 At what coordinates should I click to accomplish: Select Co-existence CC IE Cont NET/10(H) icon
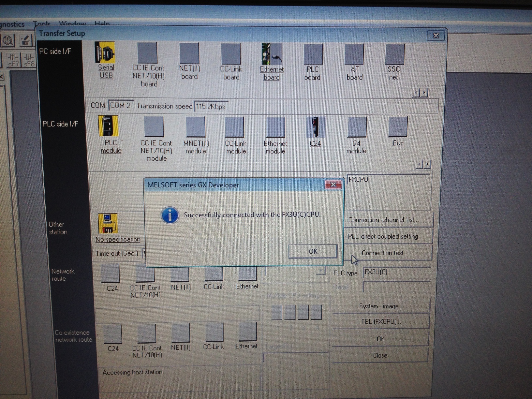[147, 334]
